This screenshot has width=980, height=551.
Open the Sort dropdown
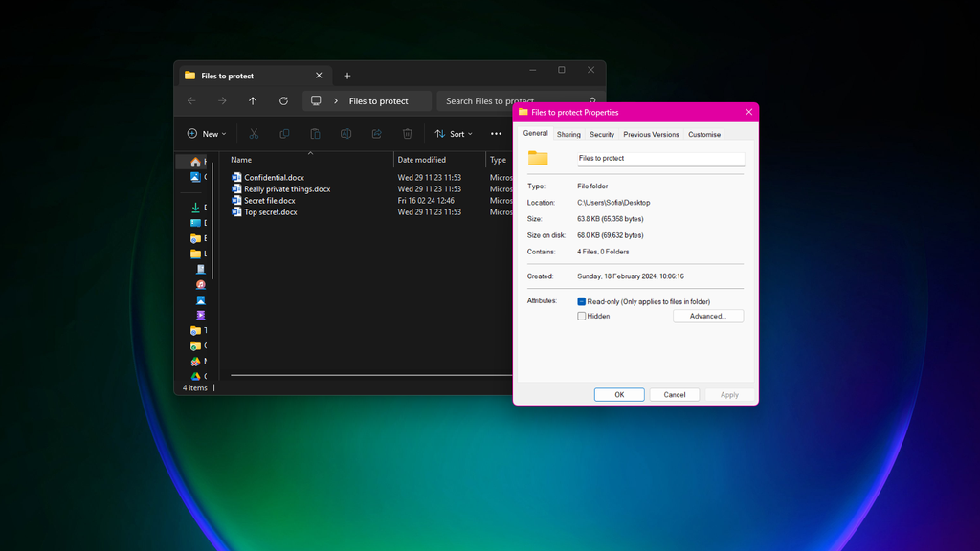[x=453, y=133]
